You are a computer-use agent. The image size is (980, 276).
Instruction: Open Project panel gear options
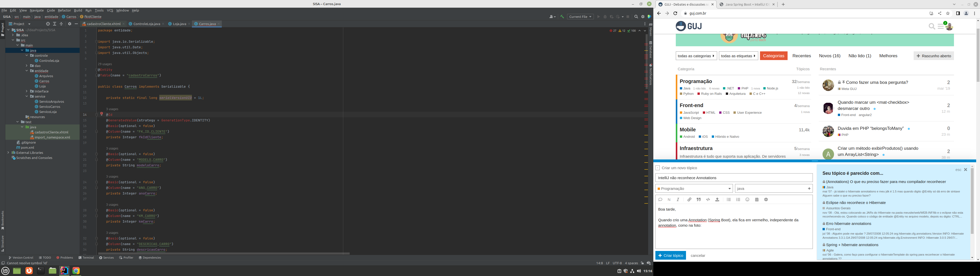pyautogui.click(x=70, y=24)
